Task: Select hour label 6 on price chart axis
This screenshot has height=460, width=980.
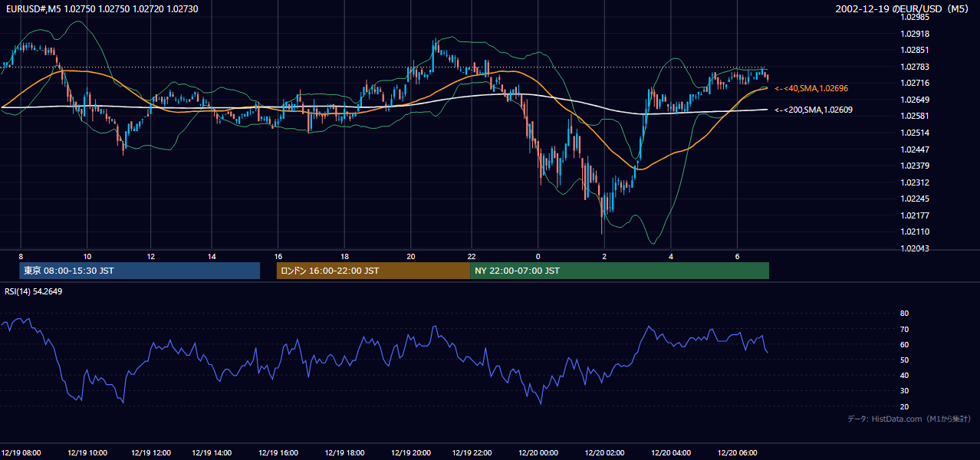Action: [737, 256]
